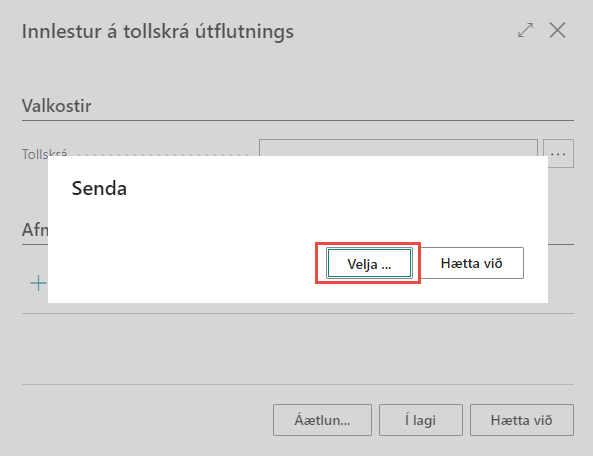This screenshot has width=593, height=456.
Task: Click the horizontal separator above the Áætlun... button
Action: [298, 385]
